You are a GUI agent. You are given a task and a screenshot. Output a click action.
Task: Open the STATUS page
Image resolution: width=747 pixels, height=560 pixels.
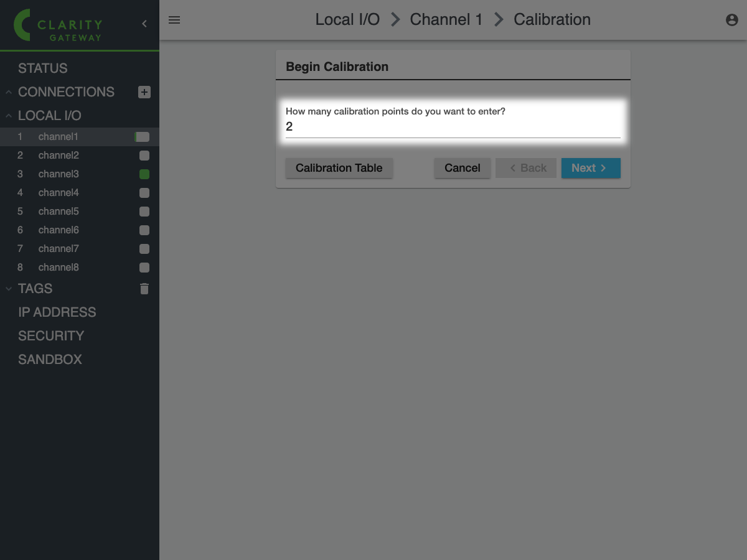coord(43,68)
